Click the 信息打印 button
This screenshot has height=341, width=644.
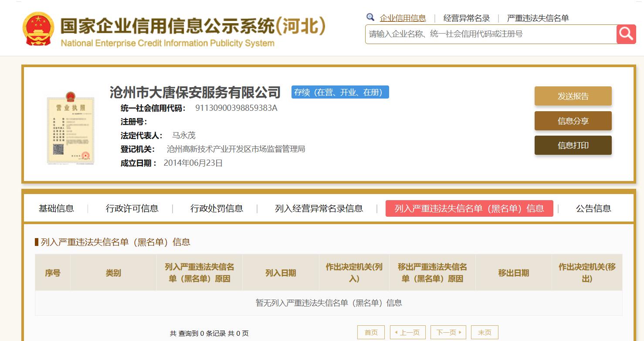(573, 145)
